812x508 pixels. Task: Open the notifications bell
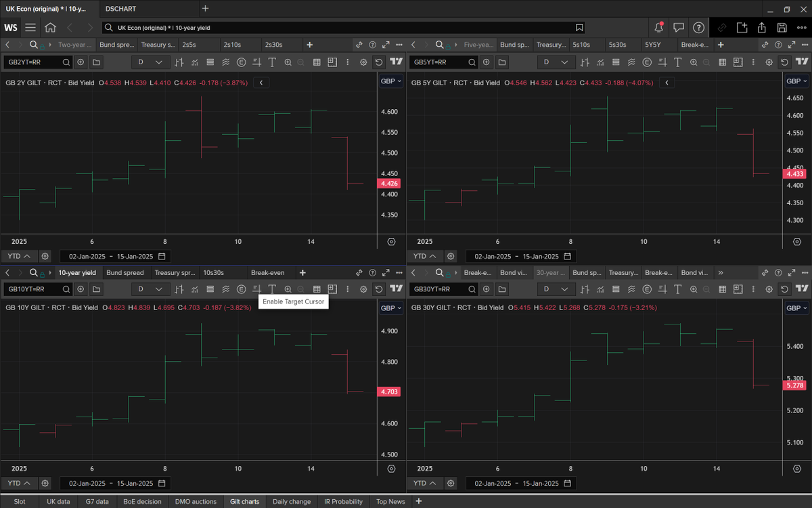pos(659,28)
